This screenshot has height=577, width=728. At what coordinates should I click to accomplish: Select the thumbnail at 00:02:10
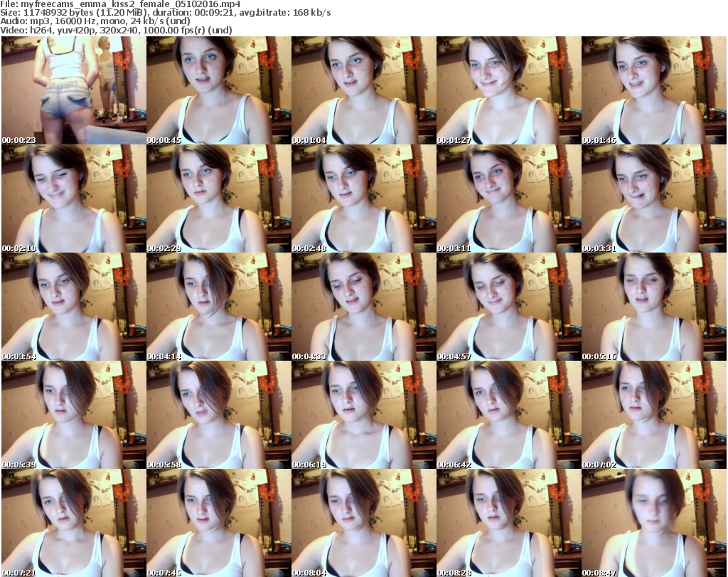click(x=73, y=198)
